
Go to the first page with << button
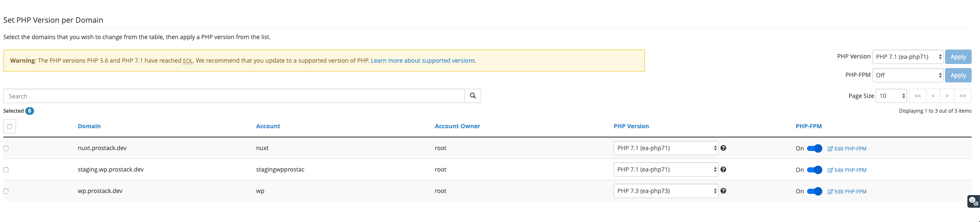pos(918,96)
